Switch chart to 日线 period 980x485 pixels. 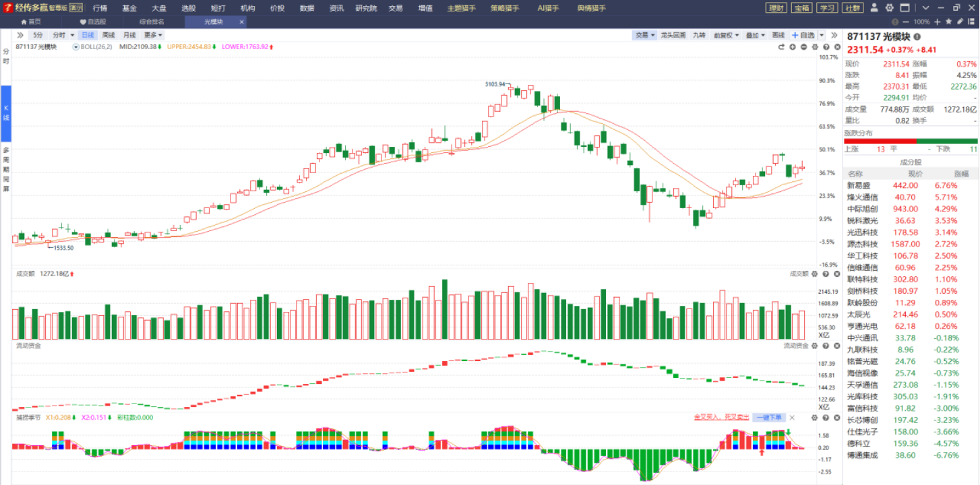88,35
